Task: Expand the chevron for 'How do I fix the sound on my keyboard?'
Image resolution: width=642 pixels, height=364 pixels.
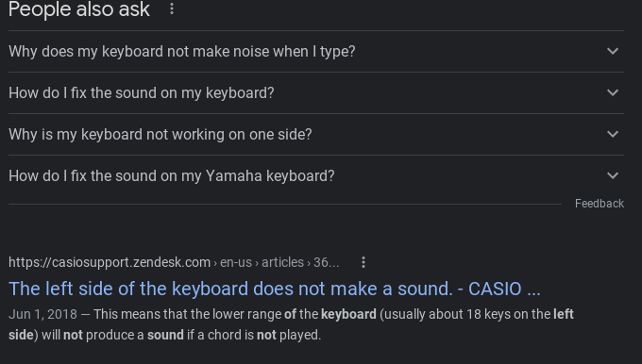Action: click(x=613, y=92)
